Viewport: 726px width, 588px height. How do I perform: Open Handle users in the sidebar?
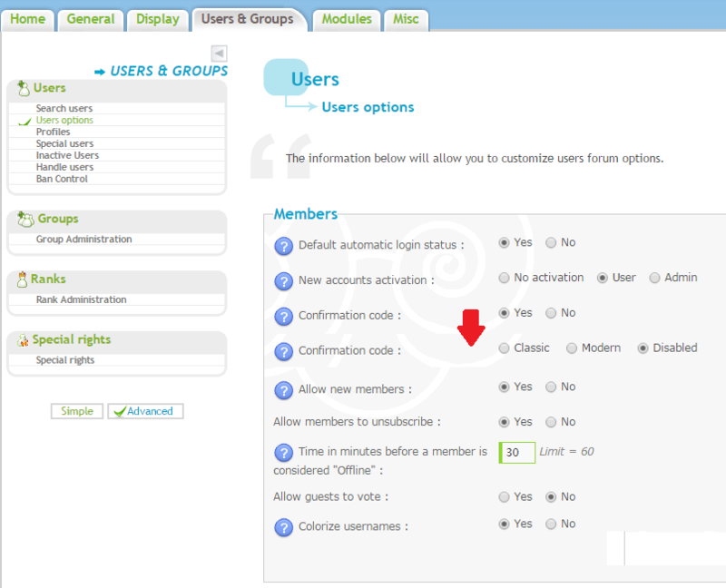[x=64, y=167]
